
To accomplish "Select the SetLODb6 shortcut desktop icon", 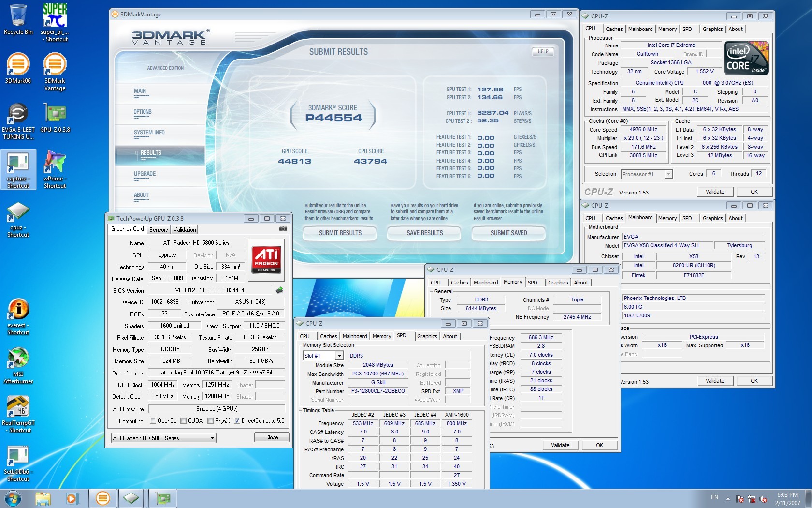I will (x=18, y=463).
